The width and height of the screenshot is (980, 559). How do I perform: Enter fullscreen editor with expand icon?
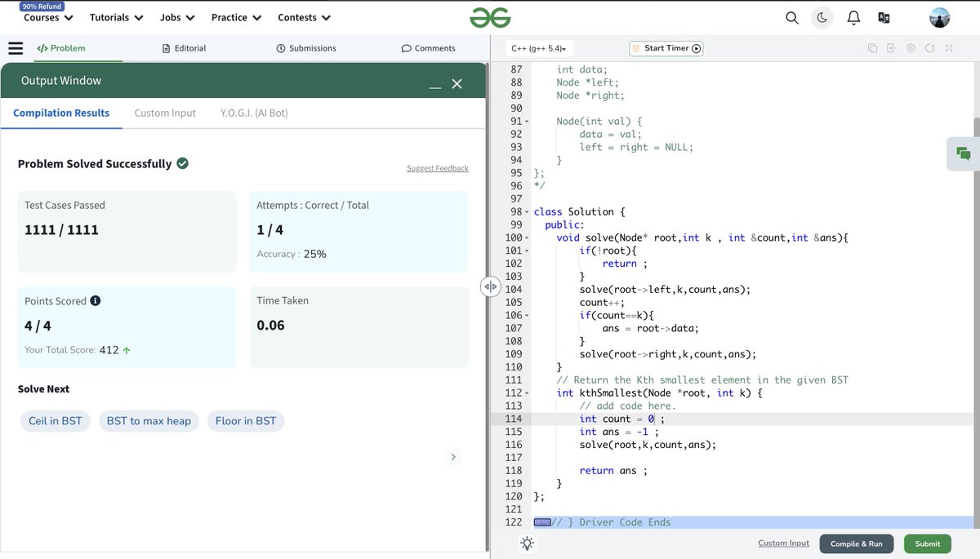[949, 48]
